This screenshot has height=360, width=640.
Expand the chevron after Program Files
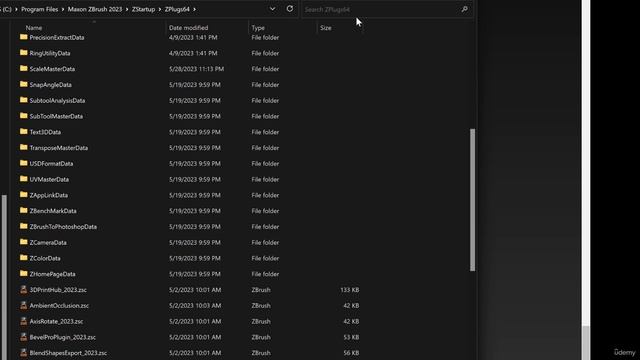click(x=63, y=9)
